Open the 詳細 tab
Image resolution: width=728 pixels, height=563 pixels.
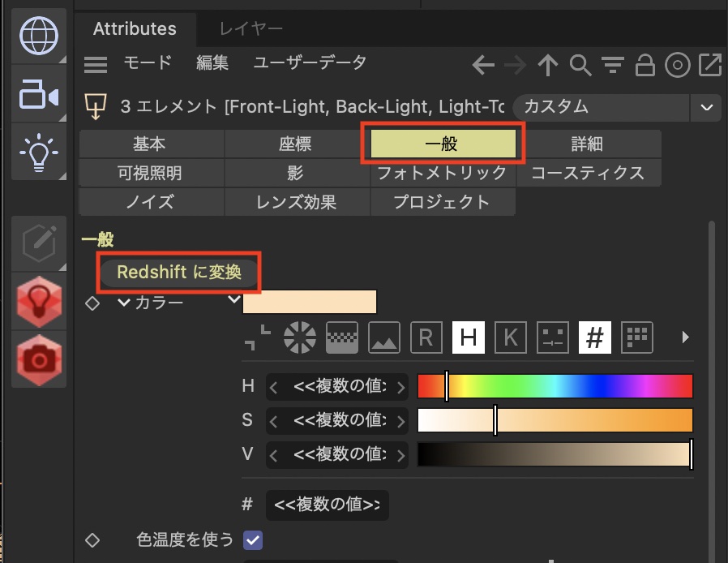click(x=587, y=144)
